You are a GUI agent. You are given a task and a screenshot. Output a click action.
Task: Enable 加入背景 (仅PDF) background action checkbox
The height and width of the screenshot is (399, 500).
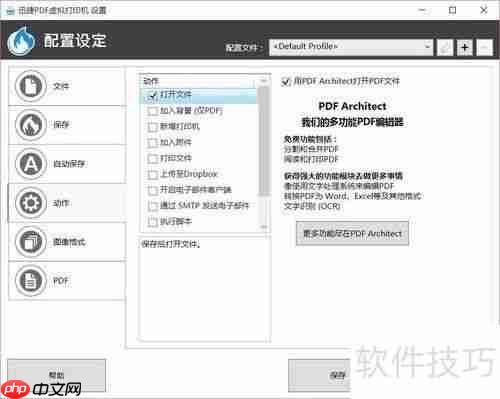click(152, 111)
